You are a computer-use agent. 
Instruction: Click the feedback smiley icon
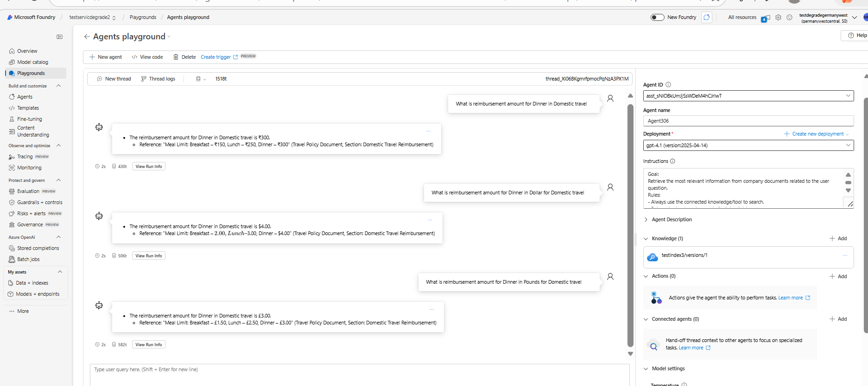click(x=789, y=18)
